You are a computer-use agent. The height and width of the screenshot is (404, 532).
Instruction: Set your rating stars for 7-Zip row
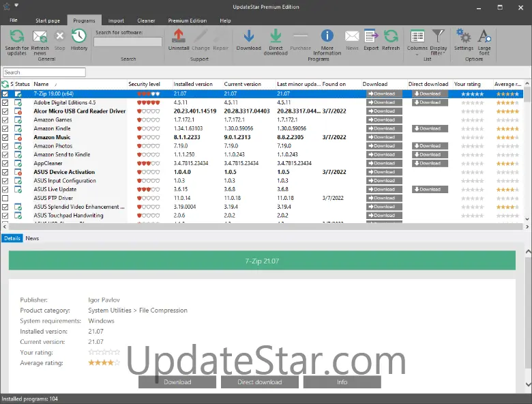472,94
